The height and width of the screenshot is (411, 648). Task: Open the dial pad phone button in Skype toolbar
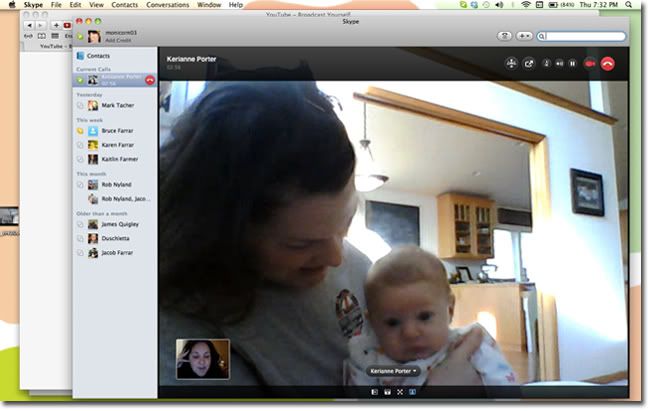tap(505, 36)
